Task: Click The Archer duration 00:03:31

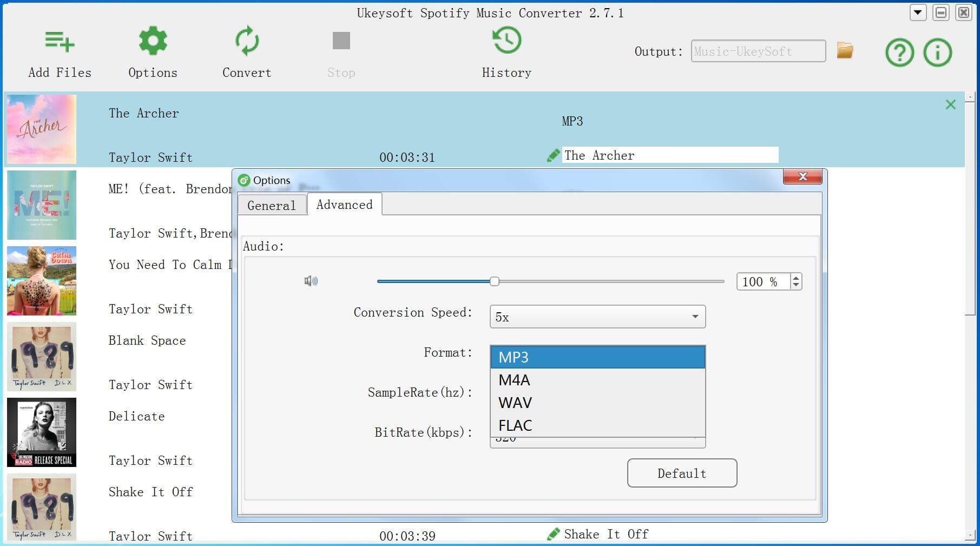Action: (x=407, y=157)
